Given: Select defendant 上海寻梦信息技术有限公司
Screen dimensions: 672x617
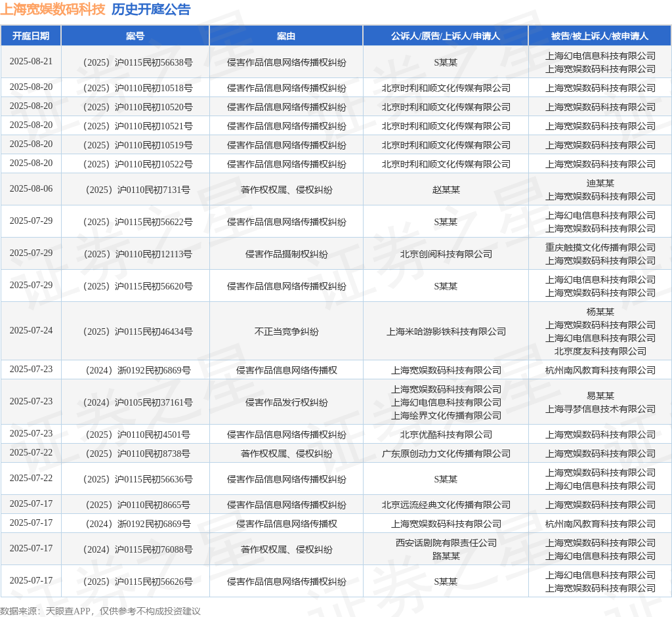Looking at the screenshot, I should coord(600,410).
